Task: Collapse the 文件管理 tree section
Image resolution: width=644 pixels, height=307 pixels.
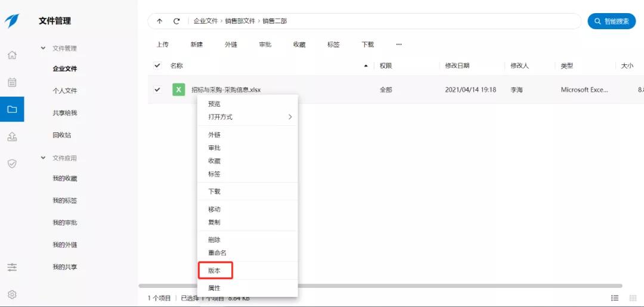Action: (43, 48)
